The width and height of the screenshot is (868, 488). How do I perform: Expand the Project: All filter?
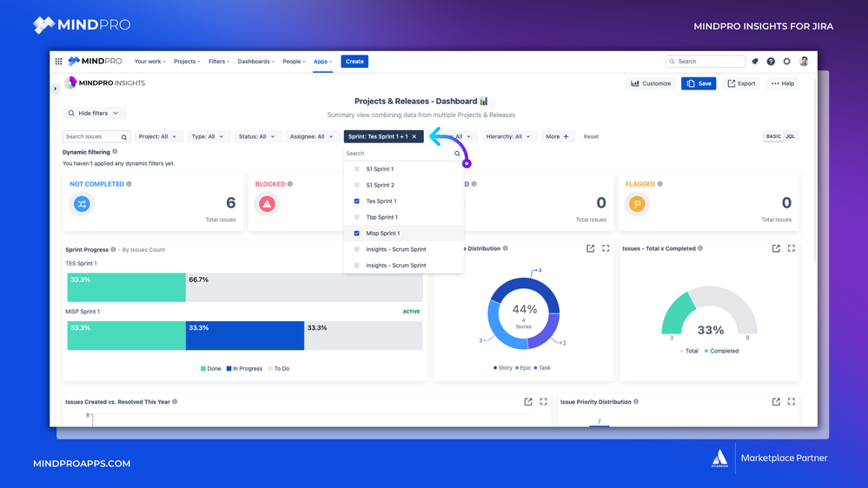point(157,136)
